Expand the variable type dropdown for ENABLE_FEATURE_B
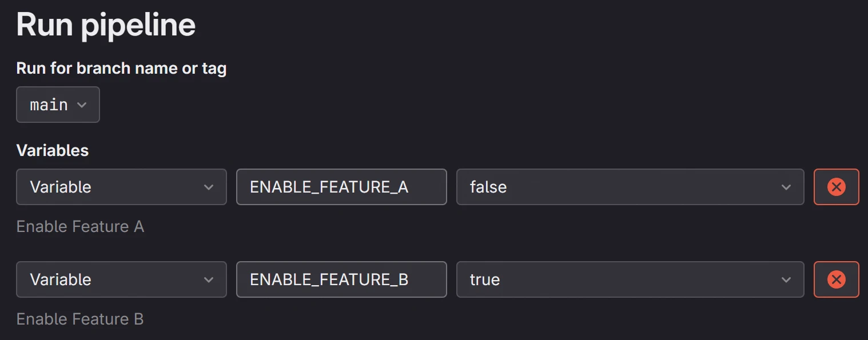 tap(121, 279)
